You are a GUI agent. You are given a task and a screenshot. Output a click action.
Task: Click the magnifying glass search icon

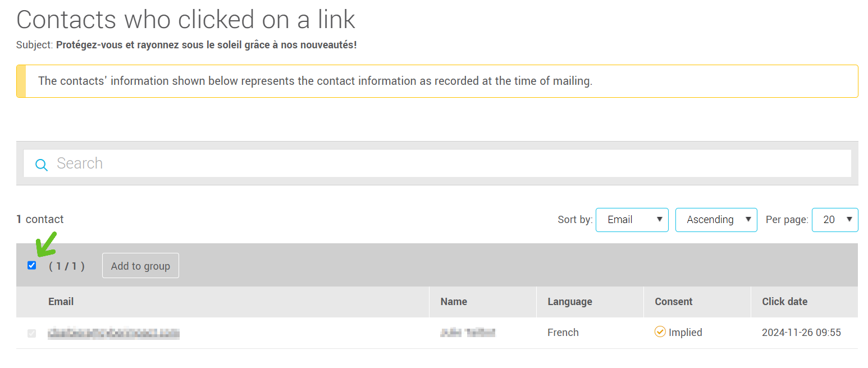(x=42, y=165)
